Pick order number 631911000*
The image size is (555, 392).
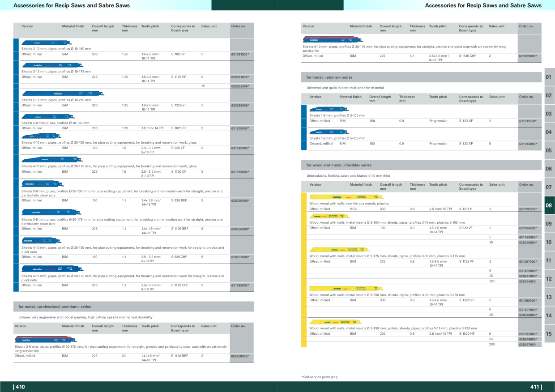pyautogui.click(x=528, y=121)
